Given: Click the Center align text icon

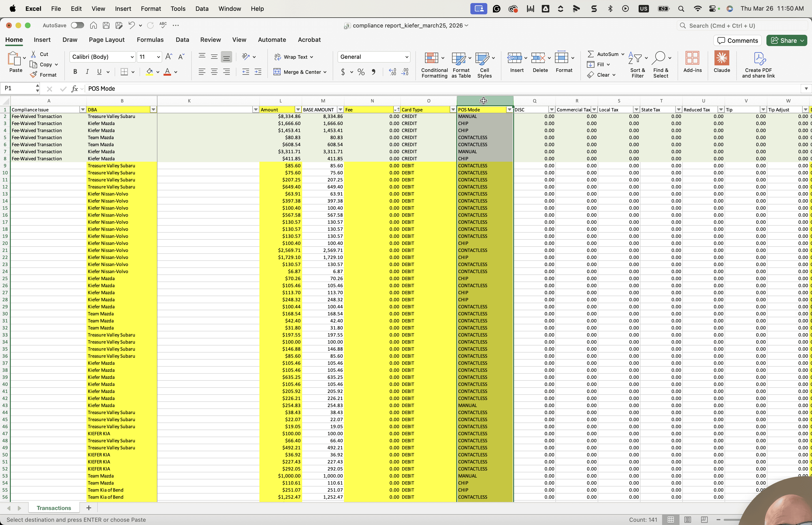Looking at the screenshot, I should click(214, 72).
